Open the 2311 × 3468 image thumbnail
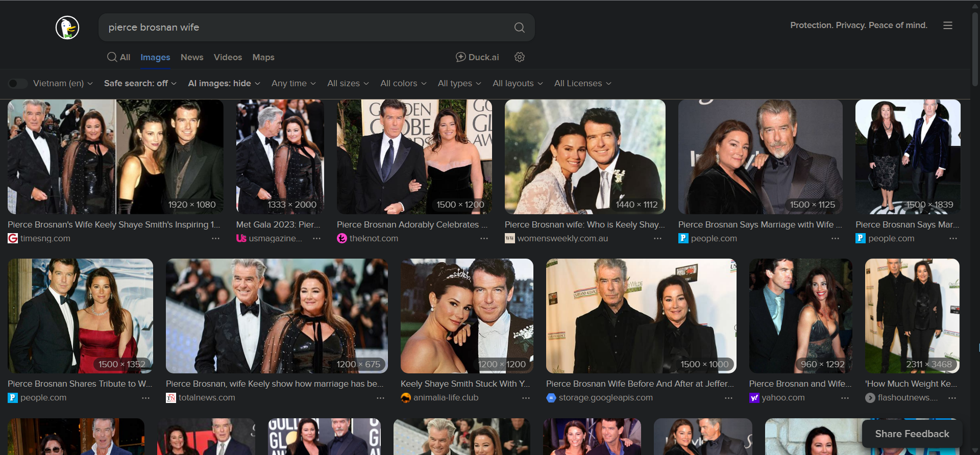The height and width of the screenshot is (455, 980). tap(912, 316)
